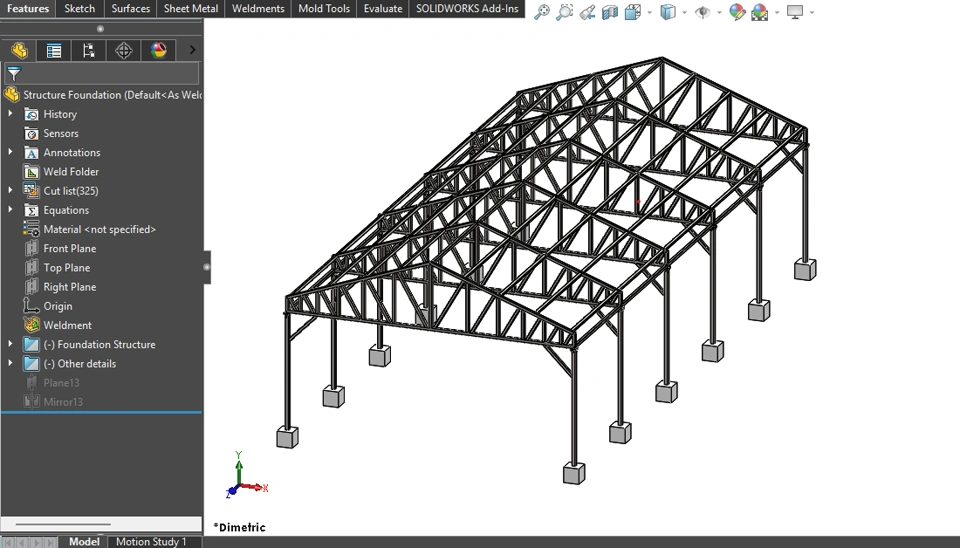Screen dimensions: 960x548
Task: Open the Mold Tools tab
Action: coord(324,9)
